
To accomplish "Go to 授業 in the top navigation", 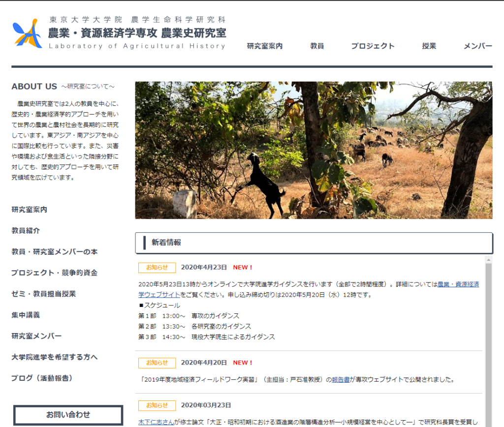I will point(429,46).
